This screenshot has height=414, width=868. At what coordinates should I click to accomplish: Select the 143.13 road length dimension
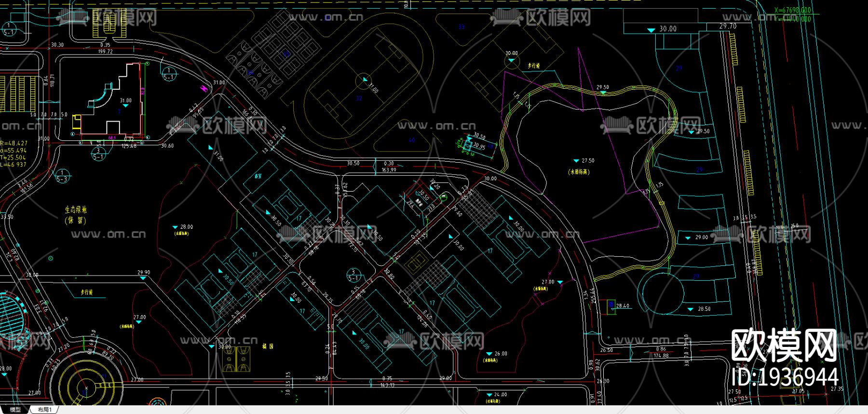pyautogui.click(x=387, y=385)
